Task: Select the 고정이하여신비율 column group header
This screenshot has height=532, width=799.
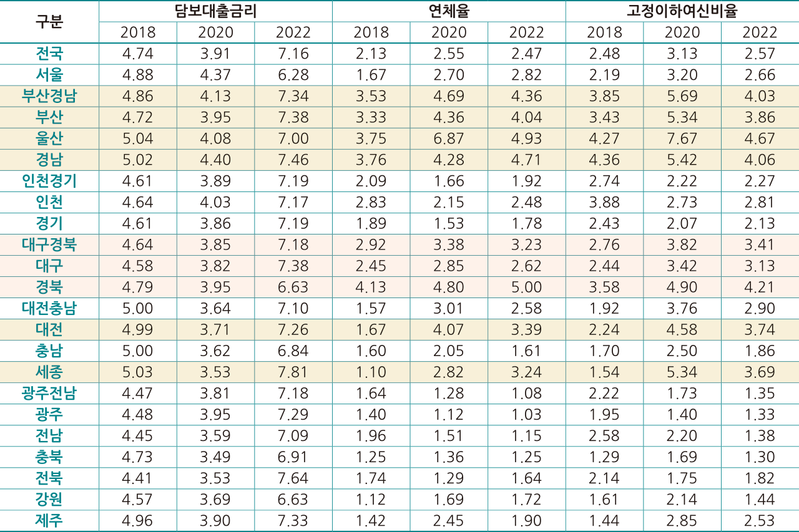Action: (x=682, y=11)
